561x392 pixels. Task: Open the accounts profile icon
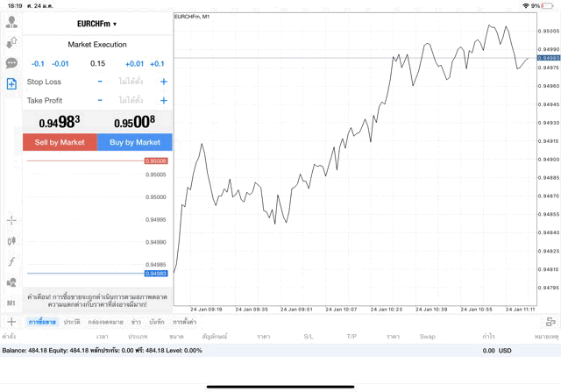pos(11,22)
